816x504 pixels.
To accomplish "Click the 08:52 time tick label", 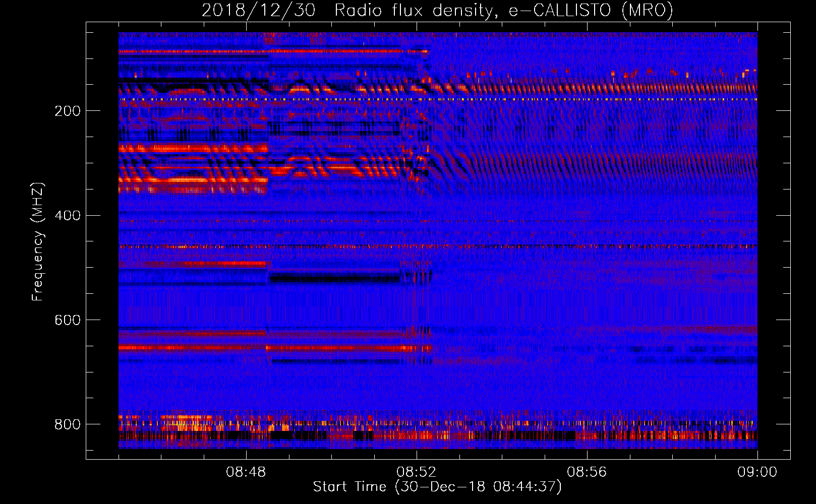I will [417, 472].
